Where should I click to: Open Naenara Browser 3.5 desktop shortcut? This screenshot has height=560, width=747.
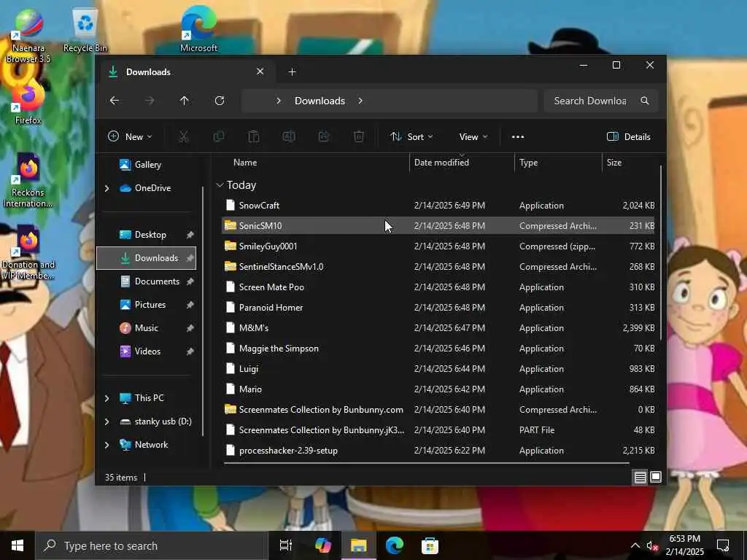coord(28,35)
